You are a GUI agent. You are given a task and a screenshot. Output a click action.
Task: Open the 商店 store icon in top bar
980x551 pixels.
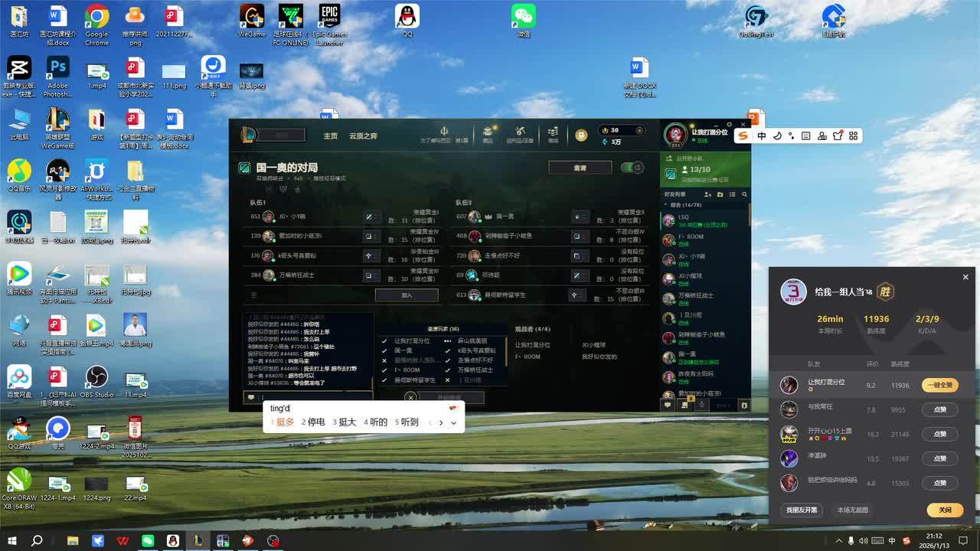tap(488, 134)
